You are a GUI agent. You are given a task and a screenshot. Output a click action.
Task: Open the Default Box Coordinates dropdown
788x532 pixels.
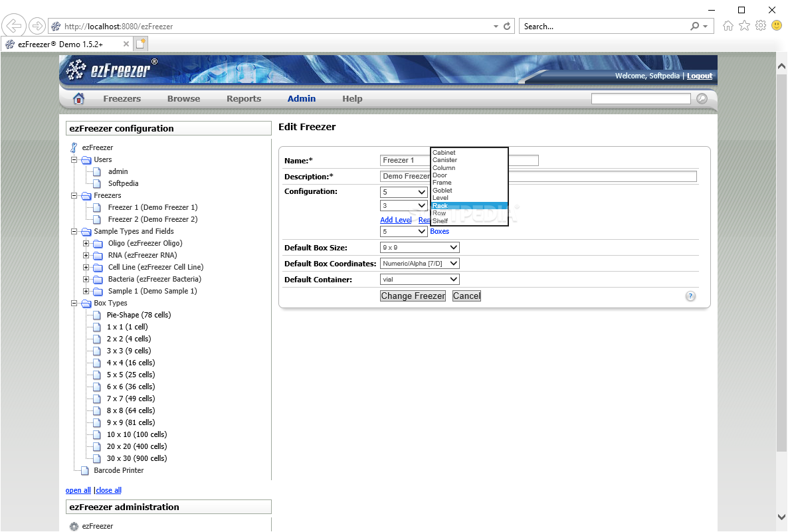coord(420,263)
